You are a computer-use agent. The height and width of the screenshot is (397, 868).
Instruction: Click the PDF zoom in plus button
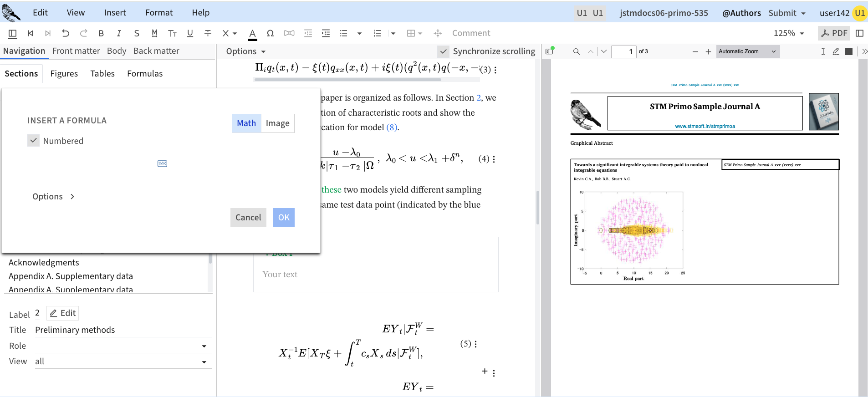[x=708, y=51]
